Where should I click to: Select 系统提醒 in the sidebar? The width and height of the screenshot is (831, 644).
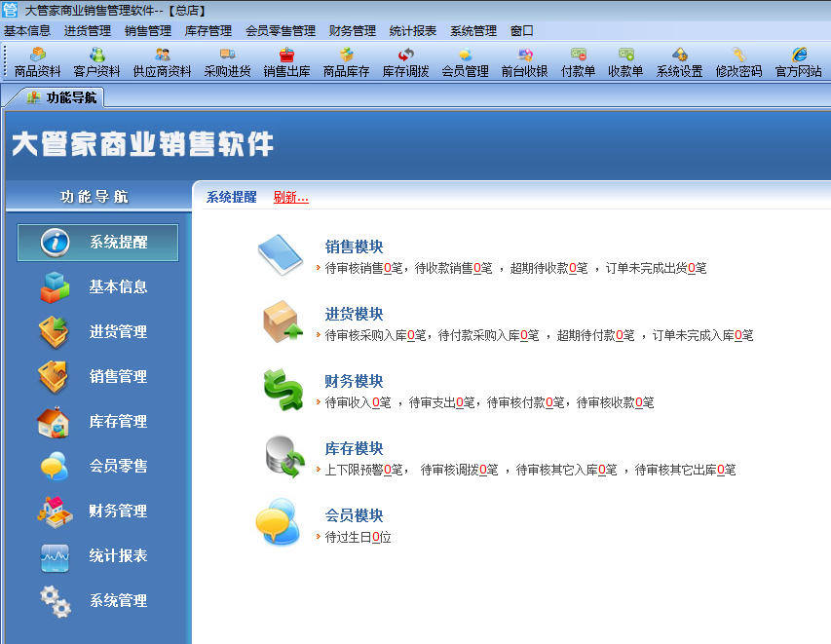pyautogui.click(x=97, y=243)
